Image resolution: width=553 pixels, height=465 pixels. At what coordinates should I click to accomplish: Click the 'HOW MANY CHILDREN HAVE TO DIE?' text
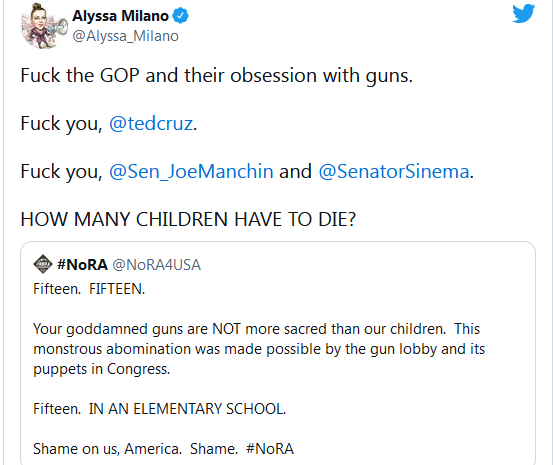(x=188, y=219)
